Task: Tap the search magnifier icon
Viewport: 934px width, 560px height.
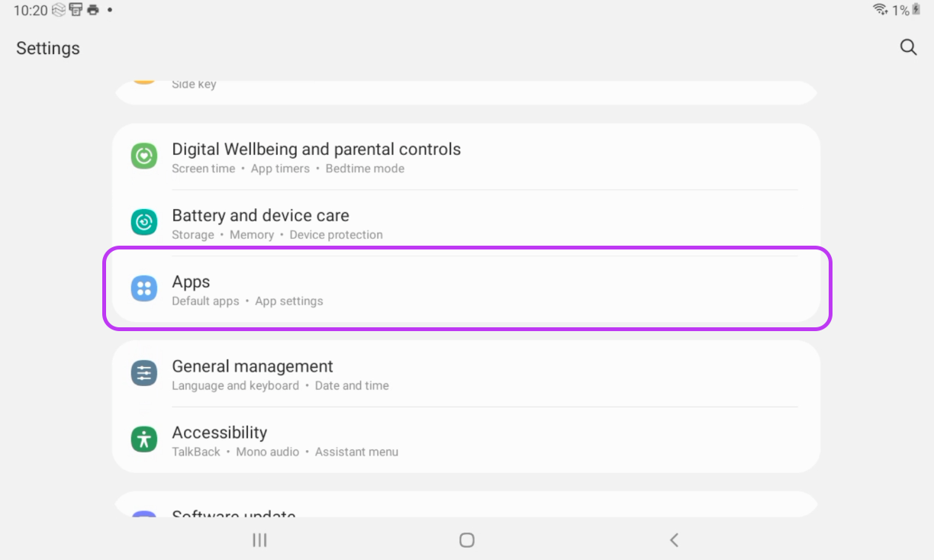Action: (x=908, y=47)
